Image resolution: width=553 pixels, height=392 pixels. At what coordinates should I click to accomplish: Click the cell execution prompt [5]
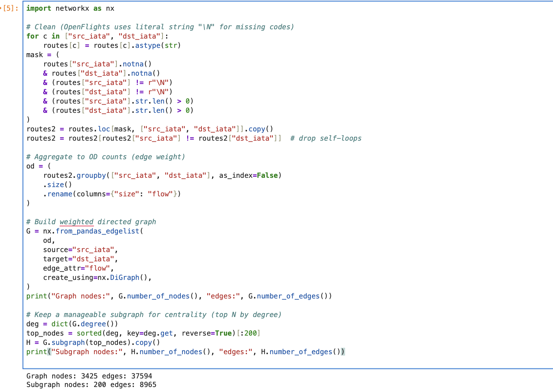(11, 8)
